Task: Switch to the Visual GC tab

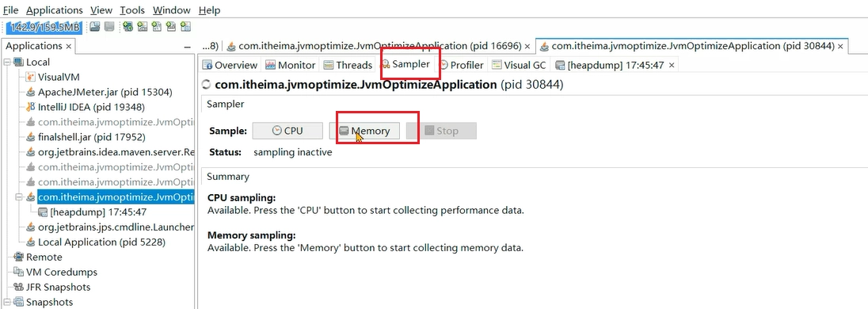Action: tap(518, 65)
